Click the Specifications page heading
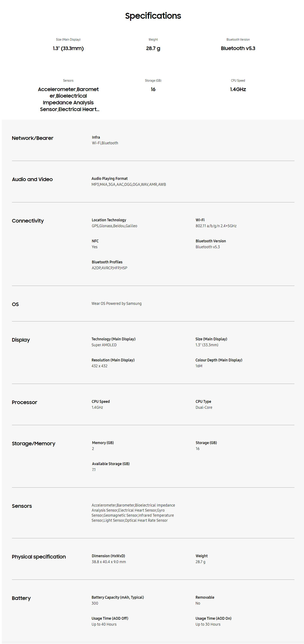The width and height of the screenshot is (304, 644). coord(153,16)
